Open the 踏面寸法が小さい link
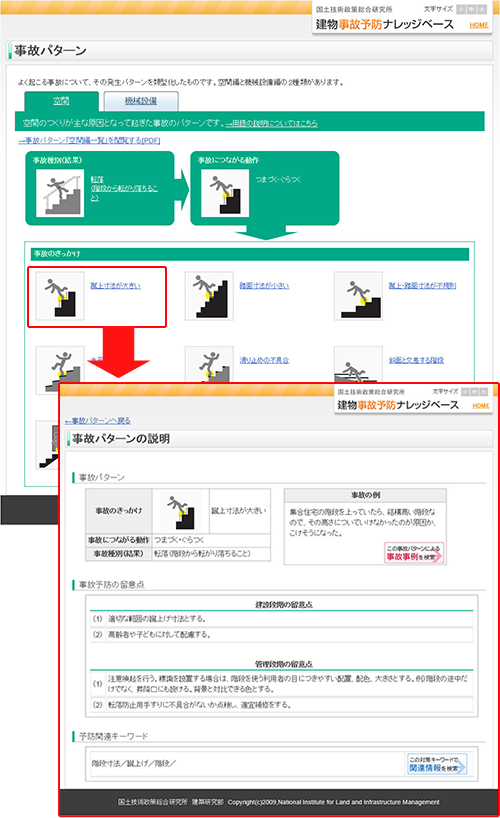 point(264,285)
